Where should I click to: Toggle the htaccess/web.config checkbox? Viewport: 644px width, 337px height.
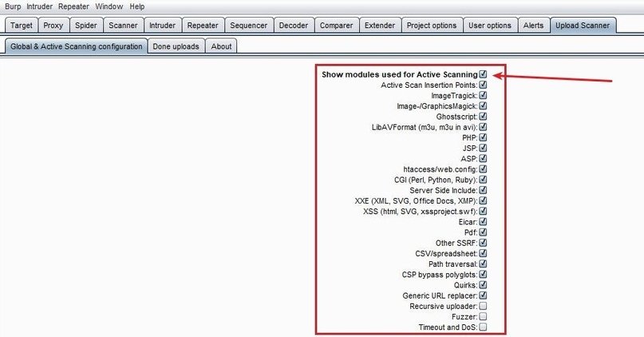484,169
